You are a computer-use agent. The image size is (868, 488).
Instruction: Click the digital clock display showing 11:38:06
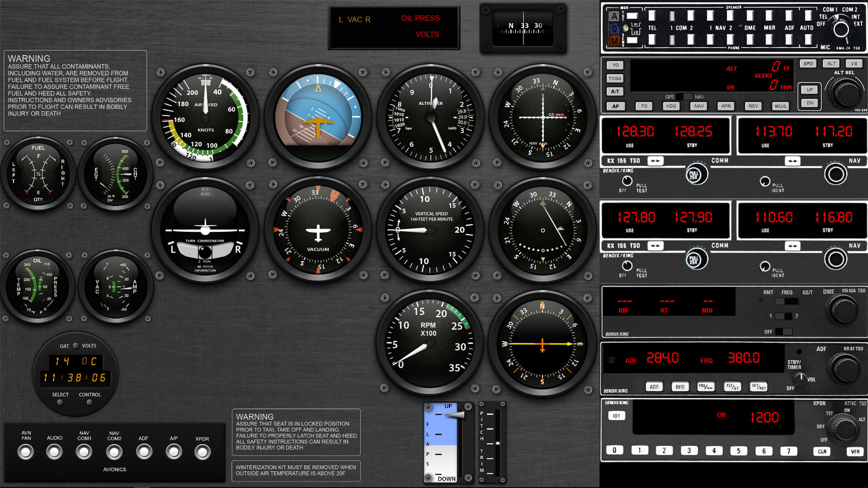[75, 378]
